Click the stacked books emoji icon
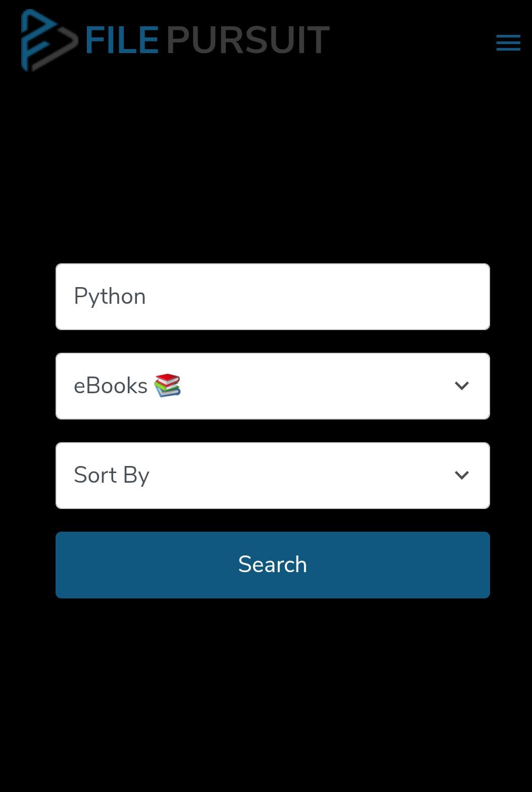This screenshot has width=532, height=792. point(167,385)
